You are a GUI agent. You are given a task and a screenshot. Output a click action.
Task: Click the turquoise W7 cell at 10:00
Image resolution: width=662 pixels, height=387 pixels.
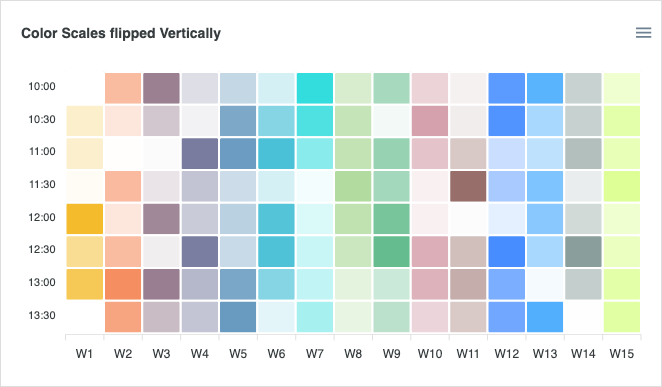pyautogui.click(x=315, y=88)
